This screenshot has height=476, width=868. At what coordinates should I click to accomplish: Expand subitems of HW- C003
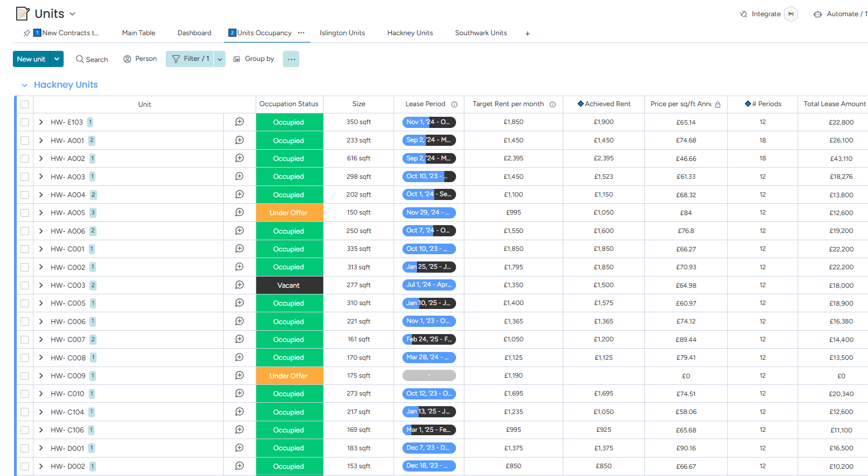coord(41,285)
